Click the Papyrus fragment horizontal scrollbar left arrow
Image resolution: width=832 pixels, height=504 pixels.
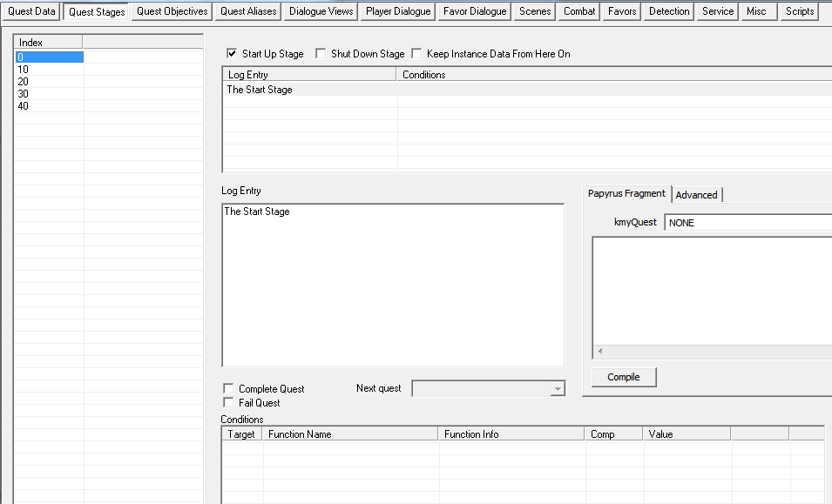click(599, 352)
